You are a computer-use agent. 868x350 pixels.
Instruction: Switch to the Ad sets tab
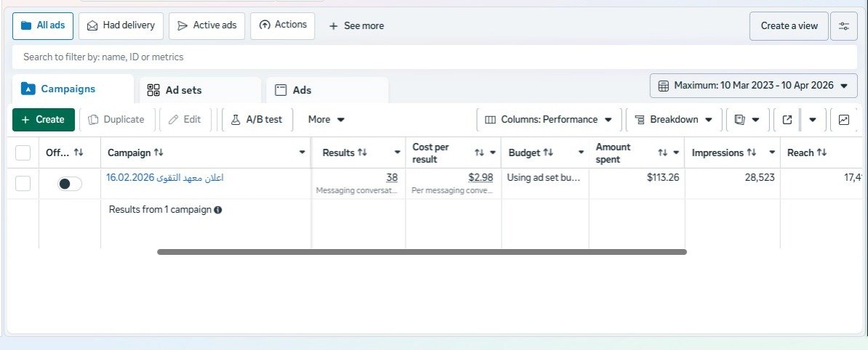coord(200,90)
